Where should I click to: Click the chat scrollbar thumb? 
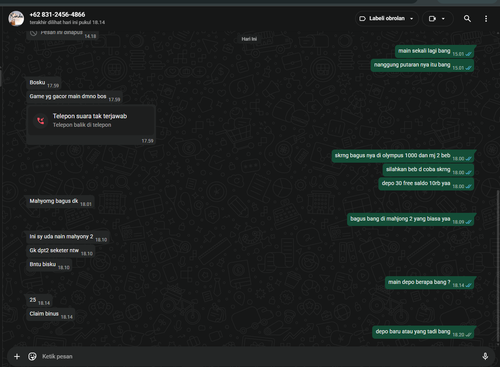[498, 267]
